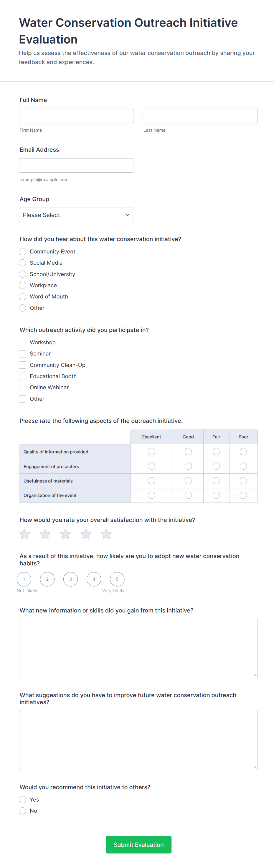274x868 pixels.
Task: Enable the Online Webinar checkbox
Action: [23, 388]
